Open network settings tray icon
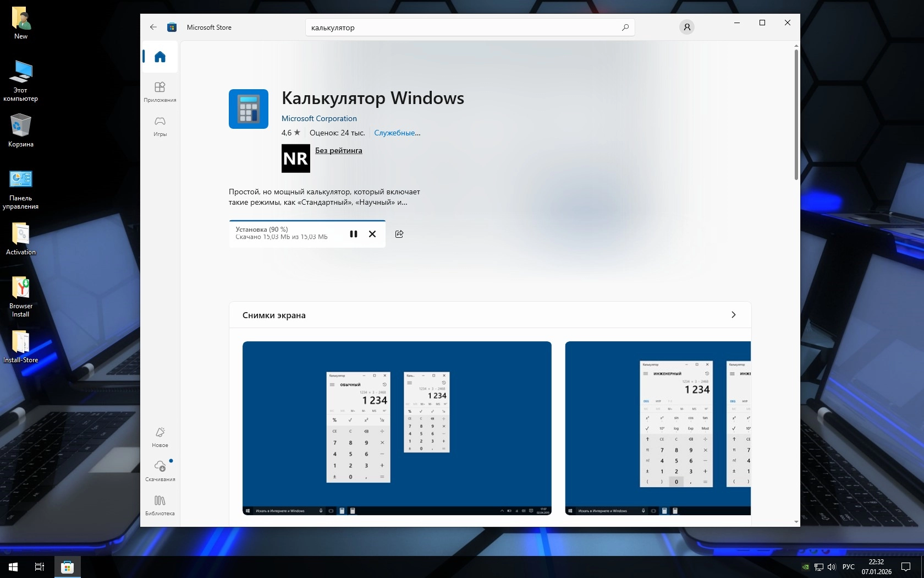This screenshot has height=578, width=924. point(819,567)
